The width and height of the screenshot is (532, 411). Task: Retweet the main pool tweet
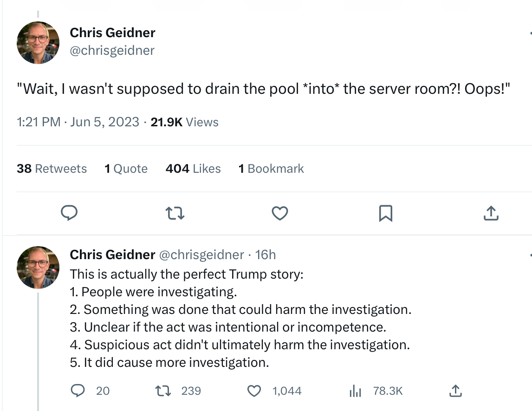[175, 213]
